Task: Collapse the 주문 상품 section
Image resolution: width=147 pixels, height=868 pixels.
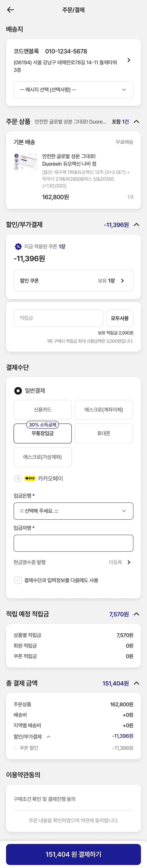Action: click(136, 122)
